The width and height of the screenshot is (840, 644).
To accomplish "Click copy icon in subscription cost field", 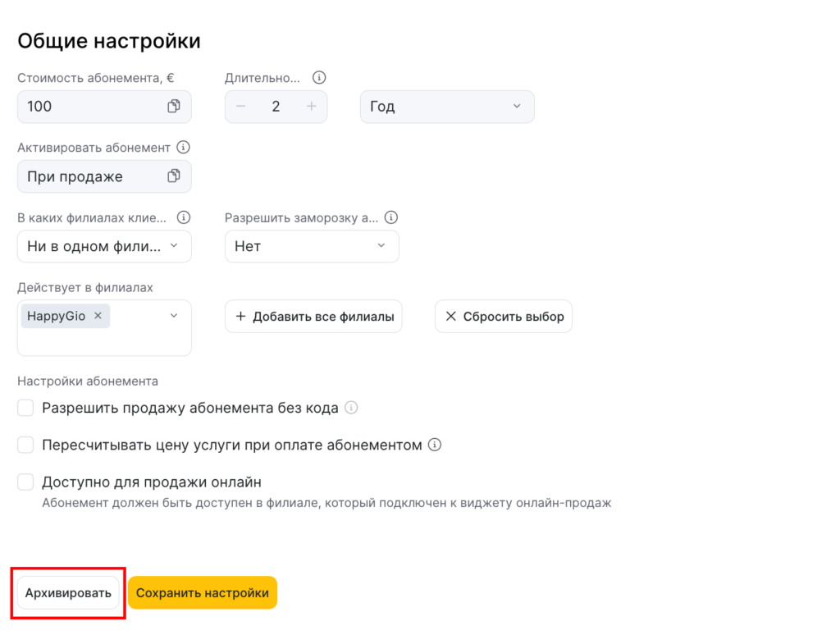I will click(174, 107).
